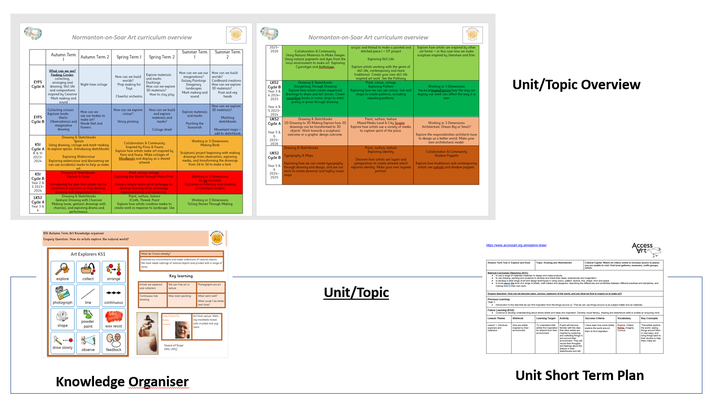Click the 'Autumn Term 2' column header
Viewport: 715px width, 400px height.
[x=95, y=57]
